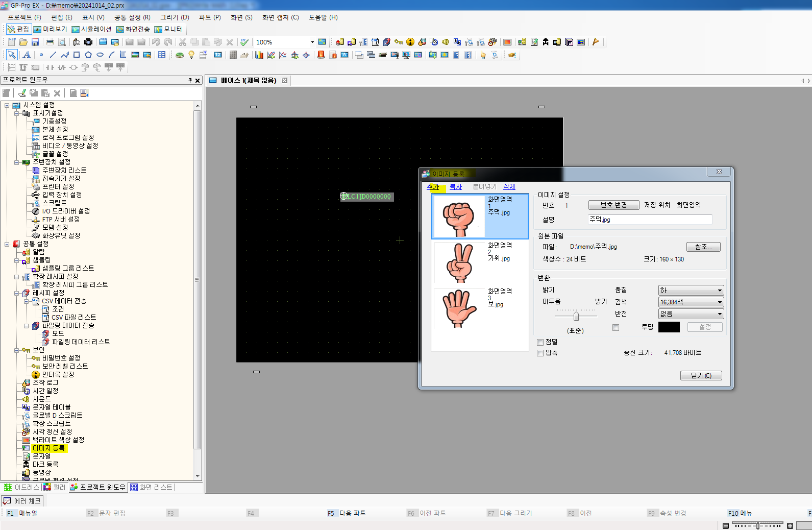Screen dimensions: 812x530
Task: Select the red Alarm siren part icon
Action: coord(321,55)
